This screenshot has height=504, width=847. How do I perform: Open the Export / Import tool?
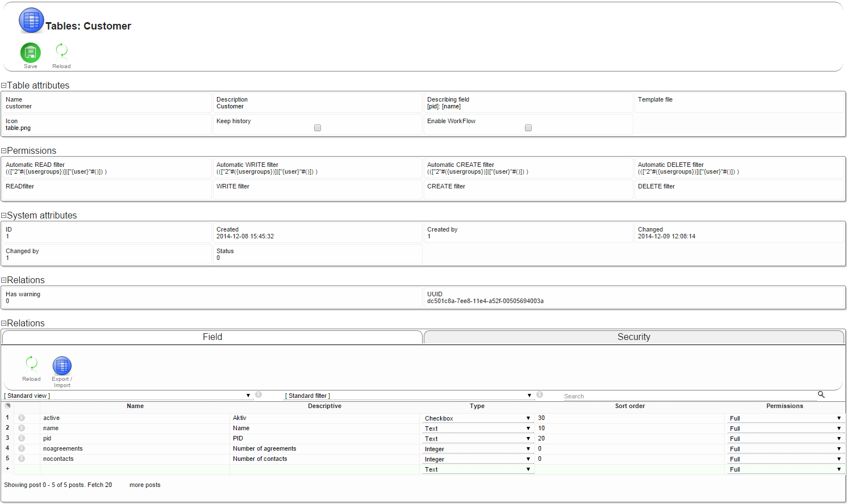[x=62, y=366]
